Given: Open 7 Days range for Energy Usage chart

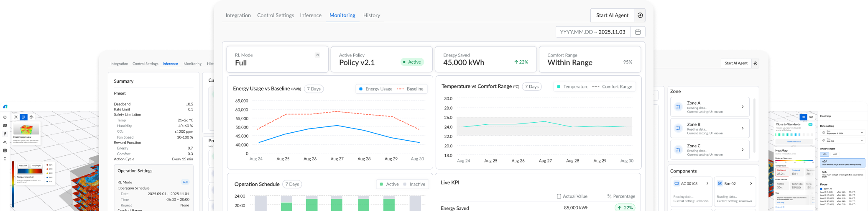Looking at the screenshot, I should click(x=314, y=89).
